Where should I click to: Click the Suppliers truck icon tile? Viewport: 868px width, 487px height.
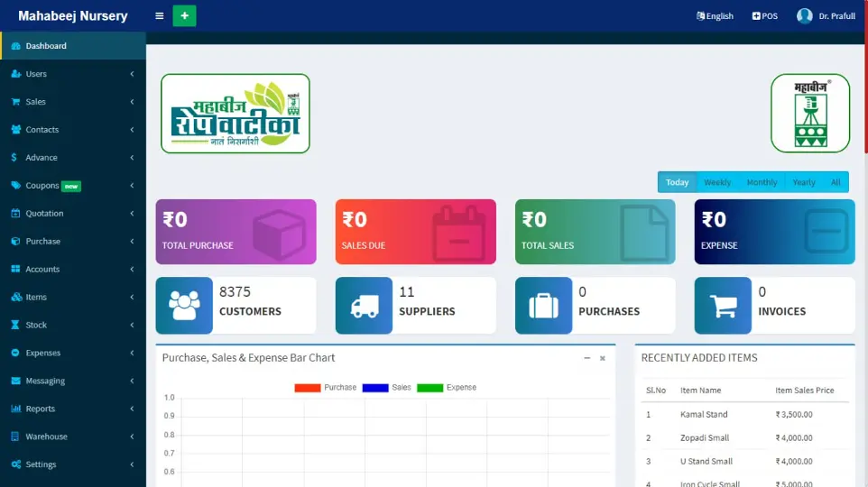364,306
